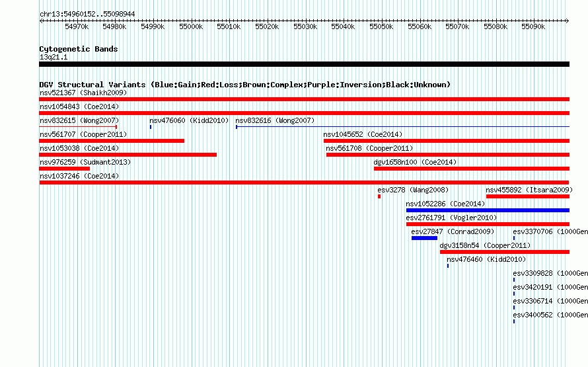Select the nsv1053038 red loss bar
This screenshot has height=367, width=588.
[x=128, y=155]
